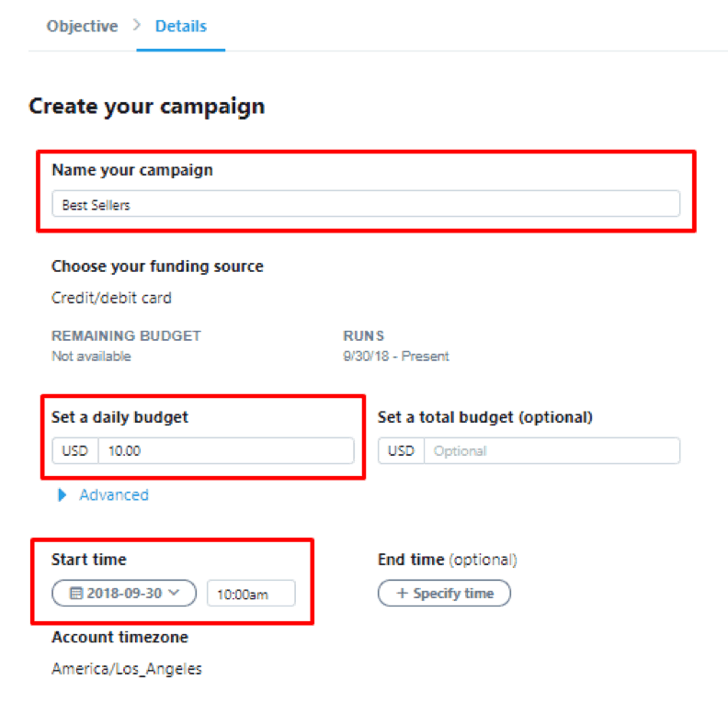Click the America/Los_Angeles timezone text
728x703 pixels.
tap(127, 669)
